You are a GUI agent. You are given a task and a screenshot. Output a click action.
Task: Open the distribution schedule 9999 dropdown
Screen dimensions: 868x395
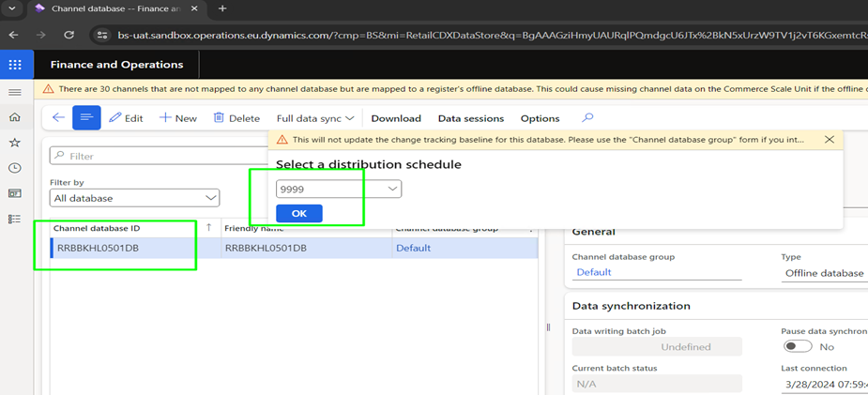[339, 190]
